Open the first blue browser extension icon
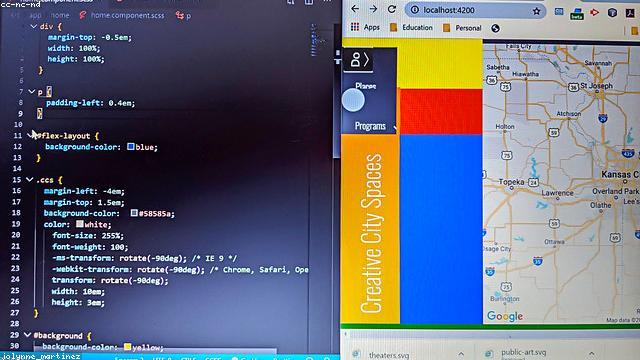640x360 pixels. pyautogui.click(x=559, y=12)
